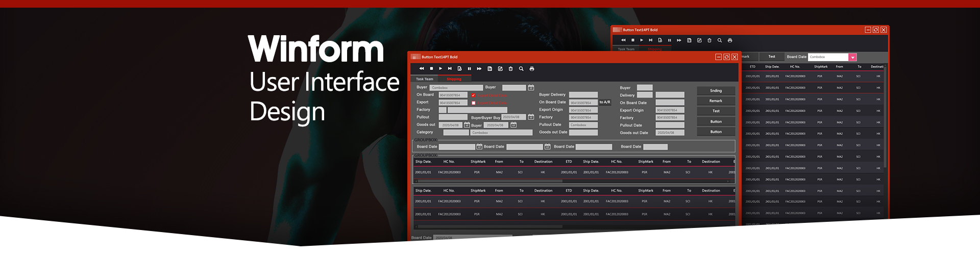Image resolution: width=980 pixels, height=255 pixels.
Task: Click the pause icon in the back window toolbar
Action: pyautogui.click(x=669, y=40)
